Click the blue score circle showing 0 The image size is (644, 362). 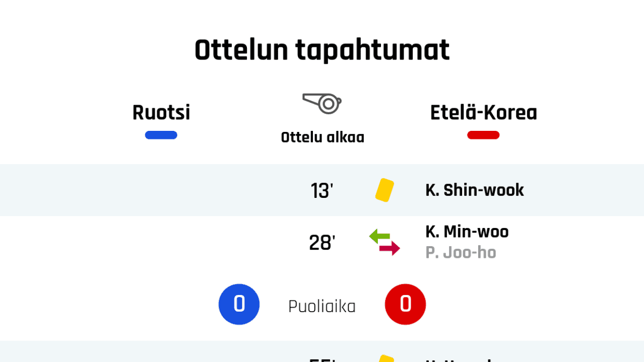click(239, 305)
